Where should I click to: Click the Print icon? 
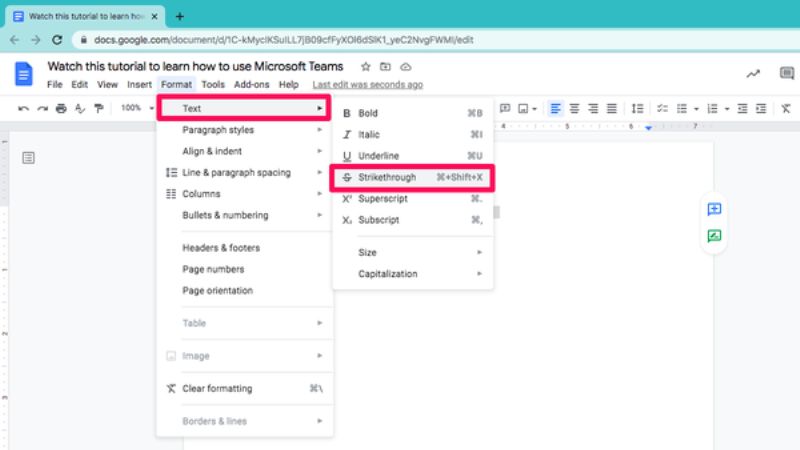61,108
